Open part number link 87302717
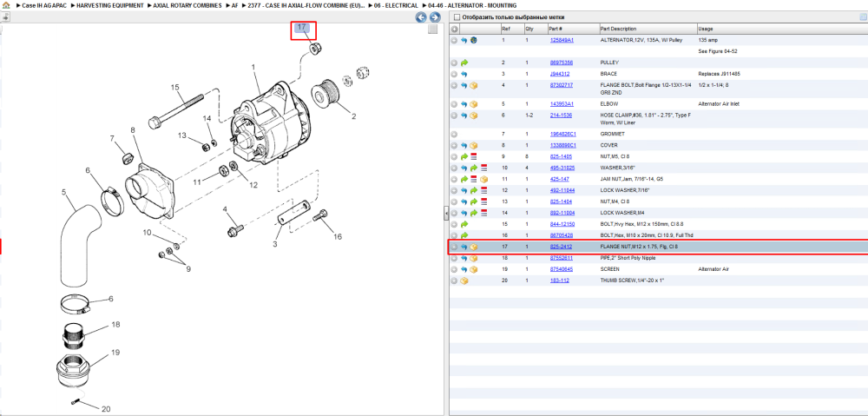 pyautogui.click(x=561, y=85)
